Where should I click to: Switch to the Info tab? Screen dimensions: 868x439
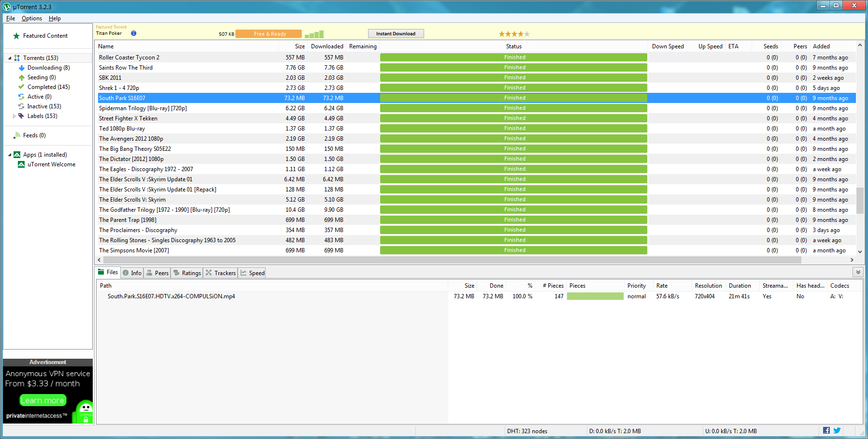tap(132, 273)
